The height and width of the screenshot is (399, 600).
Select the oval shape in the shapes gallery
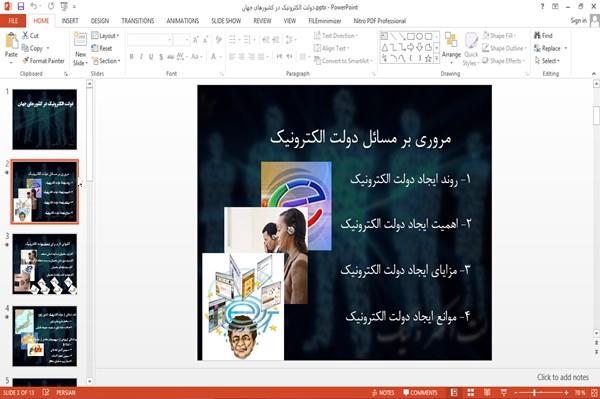coord(420,36)
